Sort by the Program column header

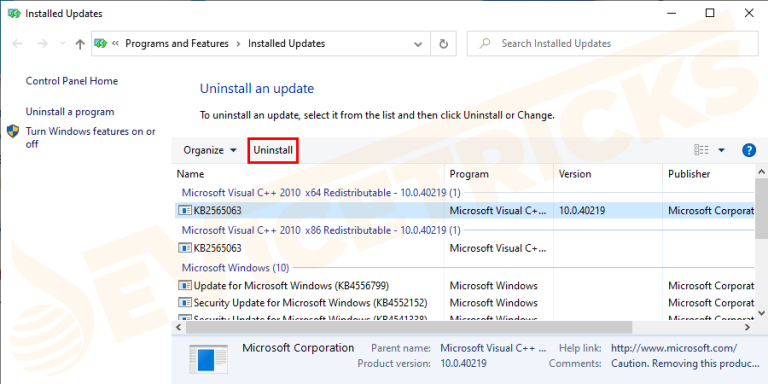tap(499, 174)
